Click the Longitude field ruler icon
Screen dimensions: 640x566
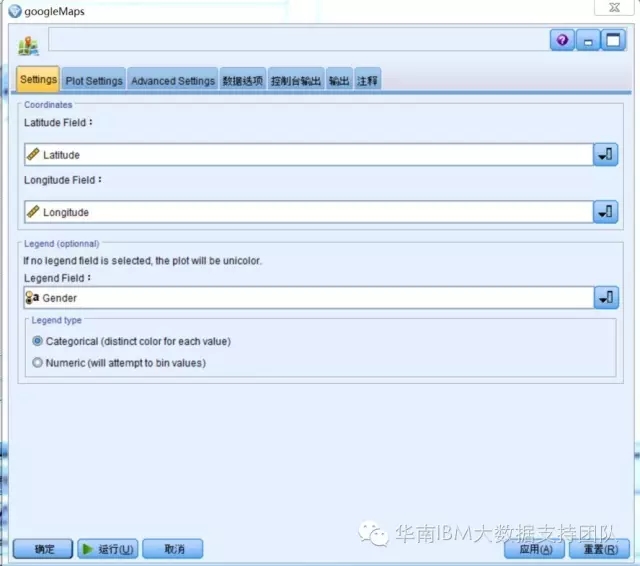pyautogui.click(x=33, y=211)
